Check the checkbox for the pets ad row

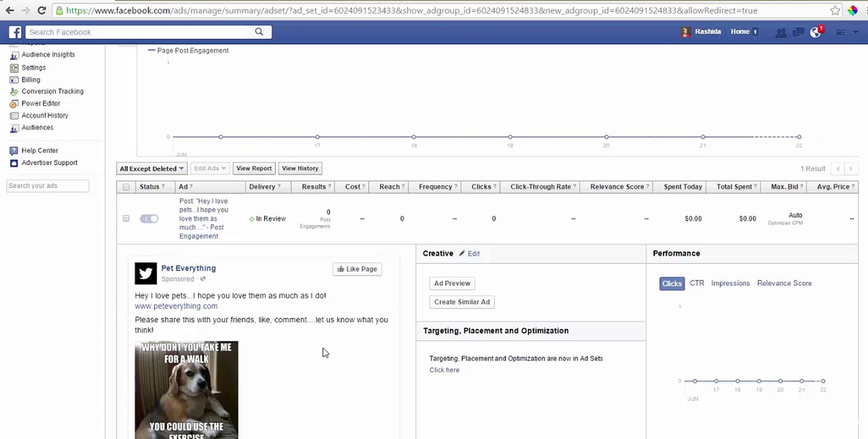(x=126, y=218)
